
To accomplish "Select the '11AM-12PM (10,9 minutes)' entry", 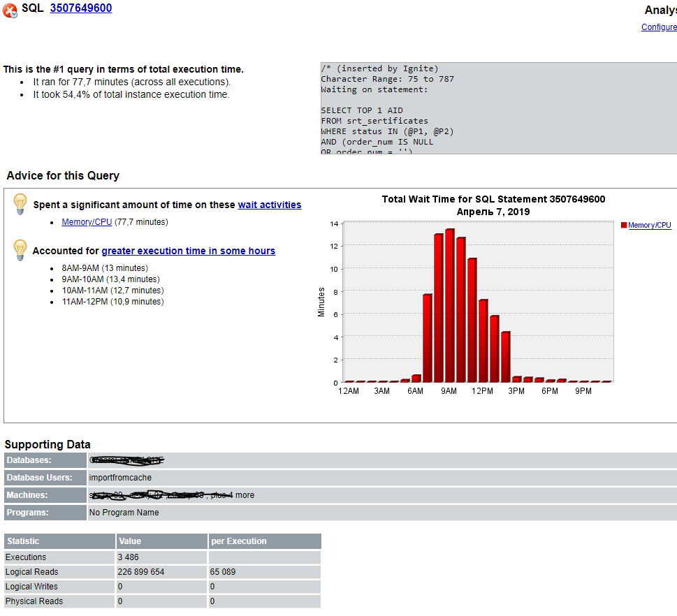I will (x=112, y=302).
